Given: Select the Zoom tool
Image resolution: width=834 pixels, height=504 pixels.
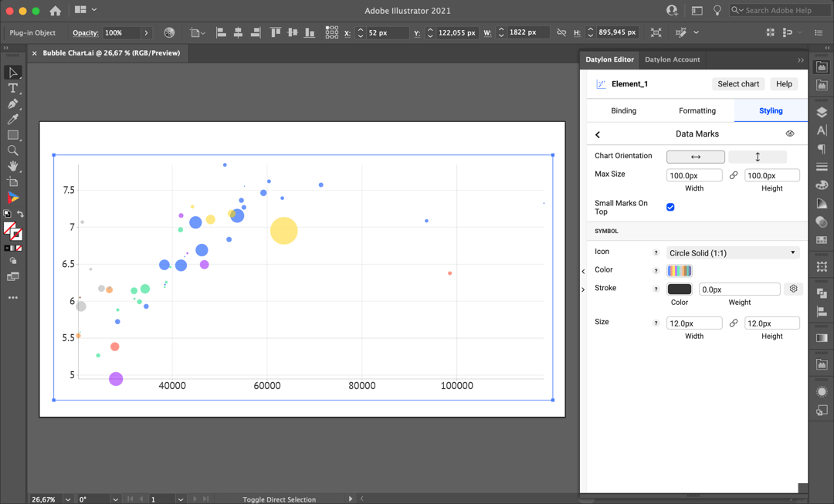Looking at the screenshot, I should click(12, 151).
